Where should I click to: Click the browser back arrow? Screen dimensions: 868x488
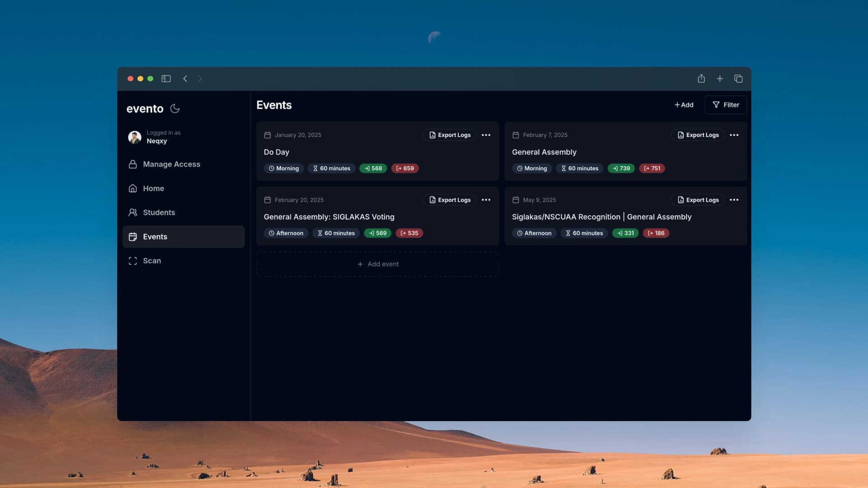(185, 79)
